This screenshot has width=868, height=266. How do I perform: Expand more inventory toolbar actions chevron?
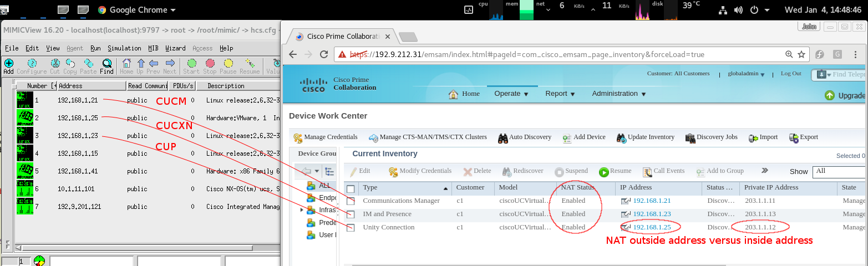pos(764,171)
